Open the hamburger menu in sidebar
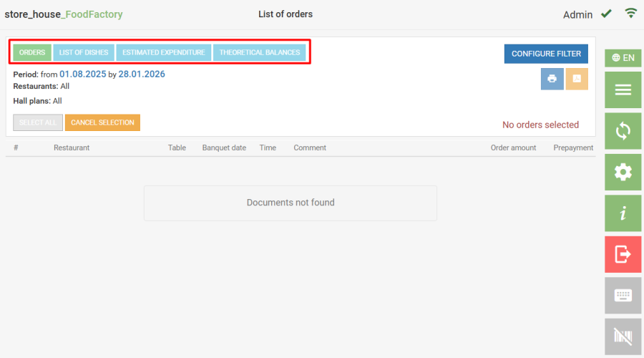 point(623,89)
